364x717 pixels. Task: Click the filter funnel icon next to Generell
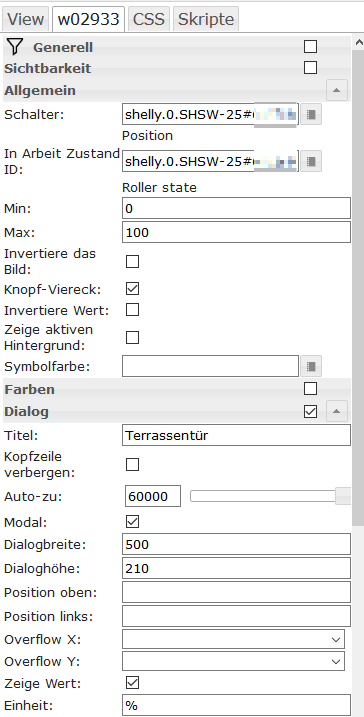[x=15, y=47]
